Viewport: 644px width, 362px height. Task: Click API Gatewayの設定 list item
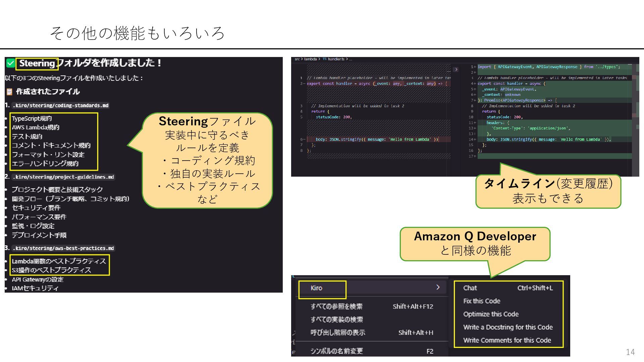(x=38, y=279)
